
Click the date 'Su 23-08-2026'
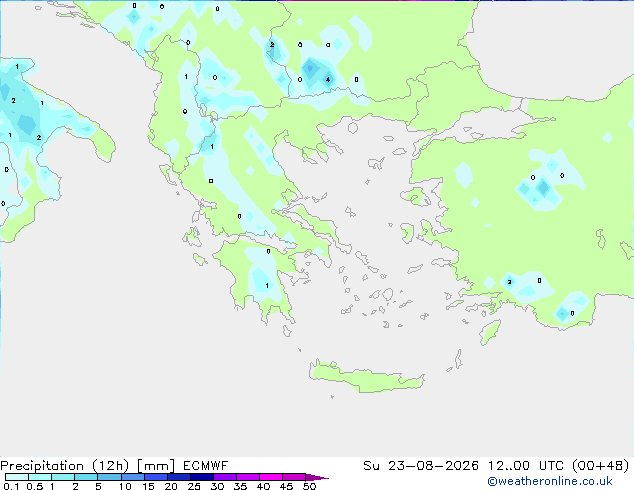pyautogui.click(x=421, y=466)
